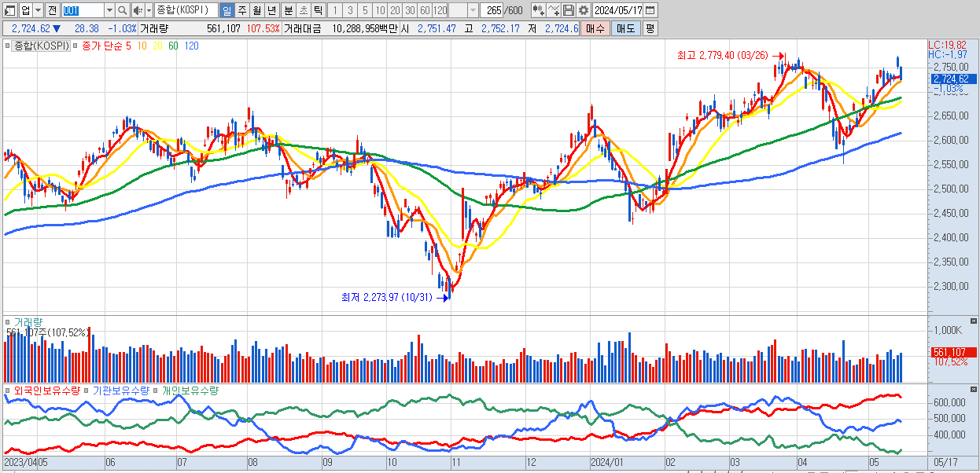Viewport: 980px width, 473px height.
Task: Open the magnifier search icon
Action: coord(123,10)
